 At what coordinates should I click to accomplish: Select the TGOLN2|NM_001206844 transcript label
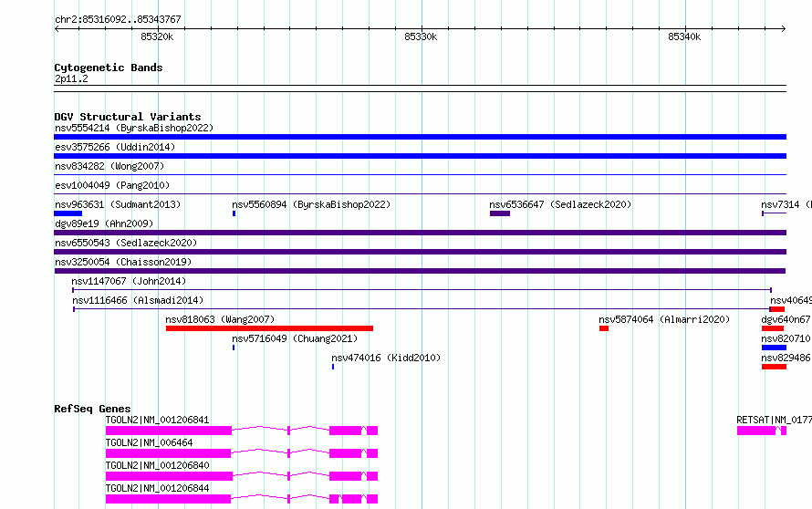click(x=158, y=488)
